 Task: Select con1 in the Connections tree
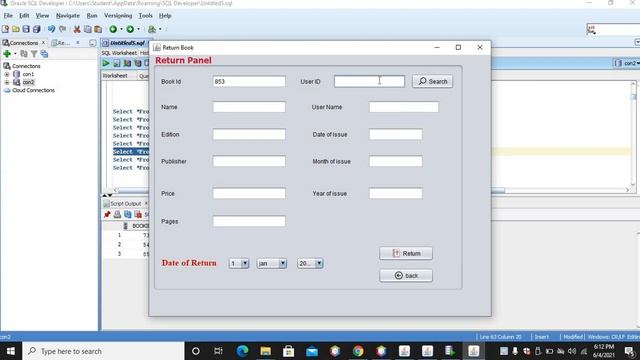click(28, 74)
